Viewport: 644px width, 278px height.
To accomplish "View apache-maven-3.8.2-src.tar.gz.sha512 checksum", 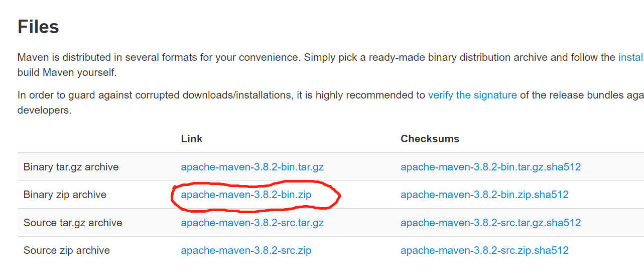I will [x=490, y=223].
